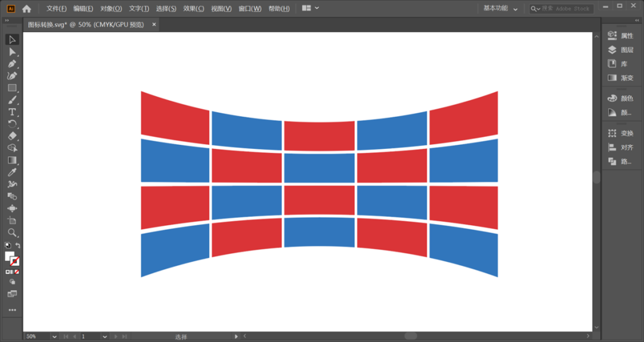
Task: Activate the Zoom tool in toolbar
Action: tap(12, 233)
